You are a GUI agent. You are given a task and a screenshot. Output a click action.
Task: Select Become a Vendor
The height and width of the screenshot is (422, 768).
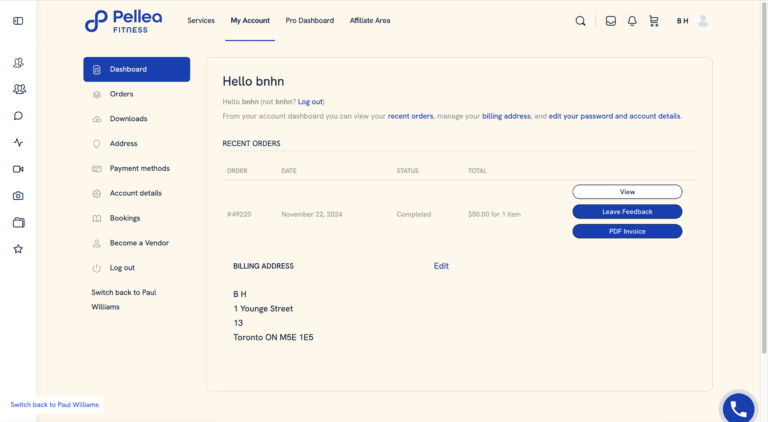(x=139, y=243)
